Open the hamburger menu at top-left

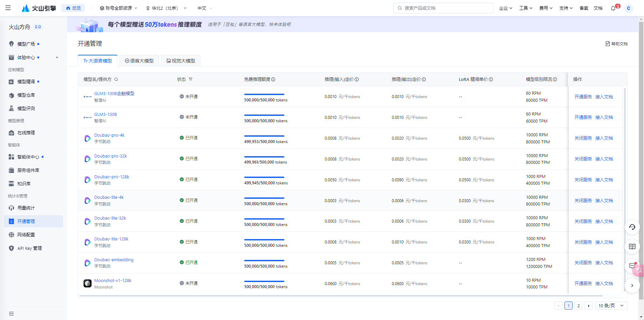pyautogui.click(x=8, y=8)
